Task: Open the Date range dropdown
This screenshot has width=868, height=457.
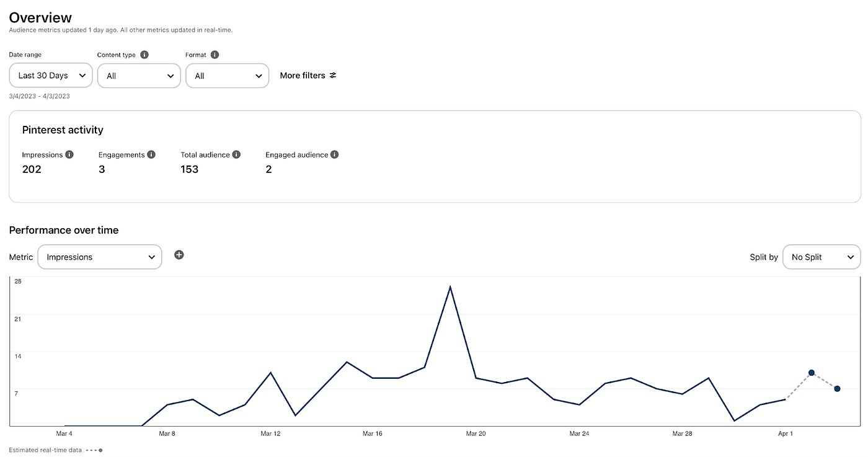Action: click(51, 76)
